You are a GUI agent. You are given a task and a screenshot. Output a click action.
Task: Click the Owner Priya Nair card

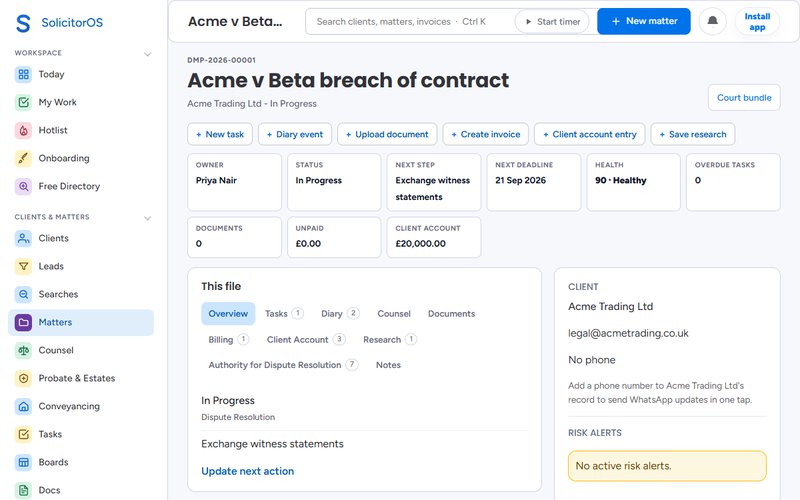235,182
